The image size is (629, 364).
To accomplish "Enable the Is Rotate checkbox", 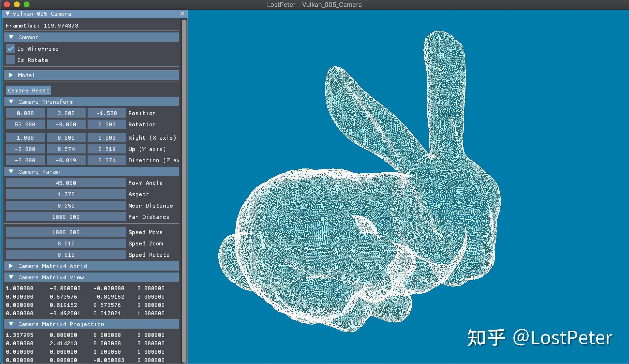I will click(11, 60).
